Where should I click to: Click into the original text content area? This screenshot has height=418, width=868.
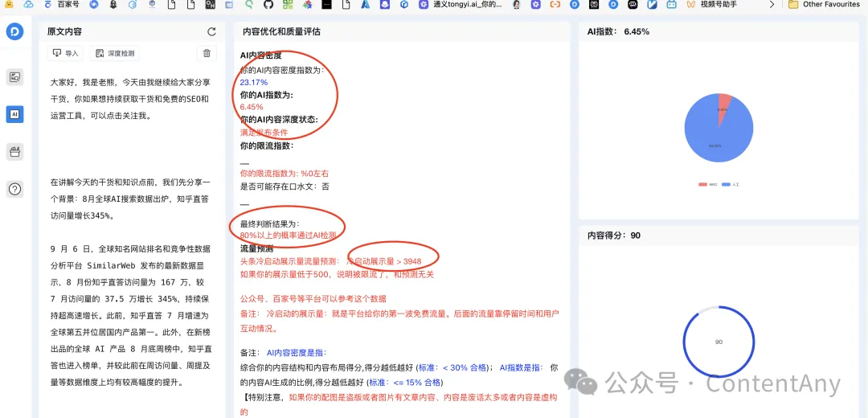(129, 241)
